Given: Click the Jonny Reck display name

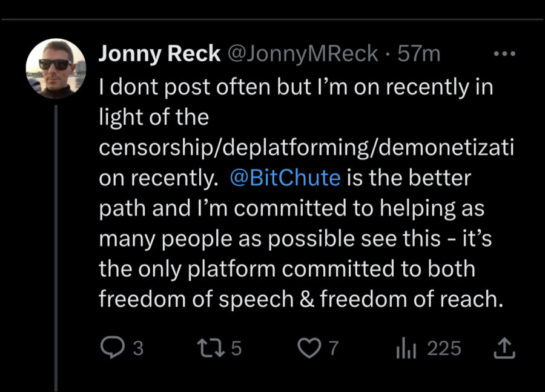Looking at the screenshot, I should (159, 54).
